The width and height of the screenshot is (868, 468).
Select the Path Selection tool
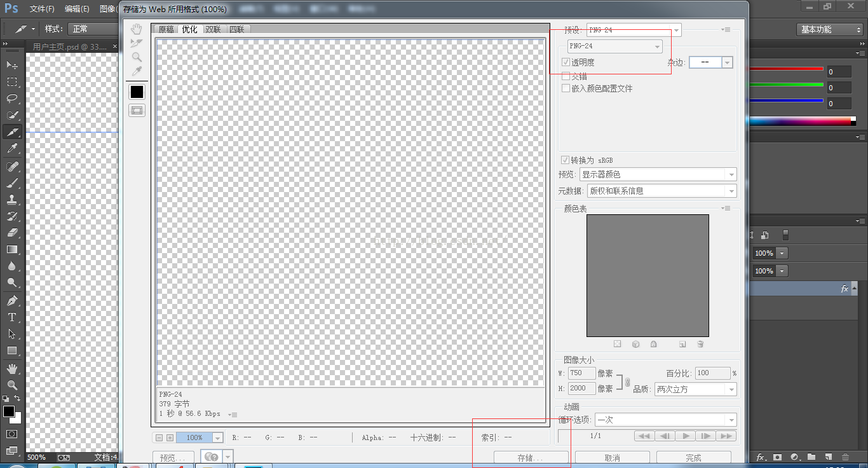point(12,334)
